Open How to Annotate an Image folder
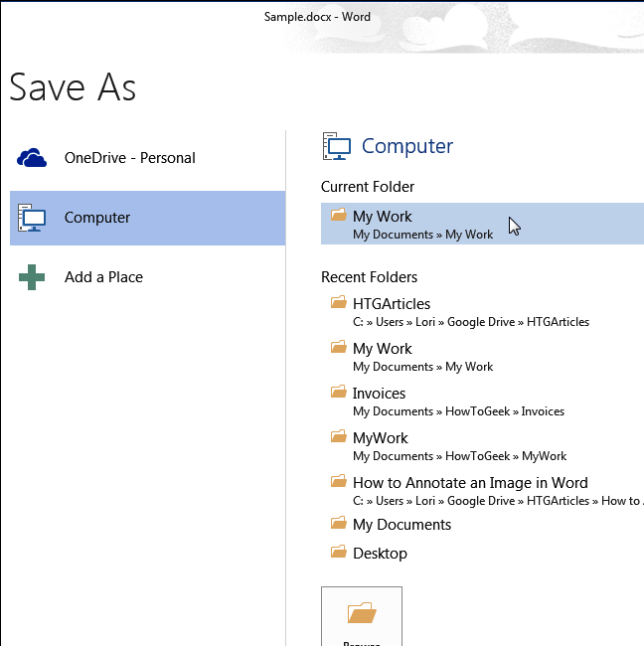This screenshot has height=646, width=644. click(x=482, y=491)
